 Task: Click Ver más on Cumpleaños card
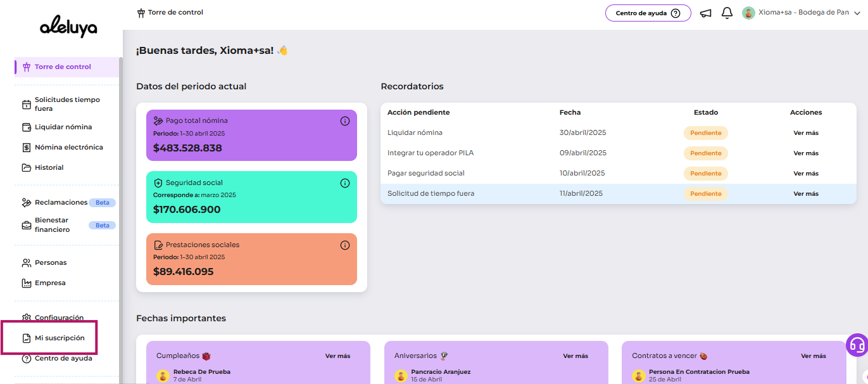click(x=337, y=356)
